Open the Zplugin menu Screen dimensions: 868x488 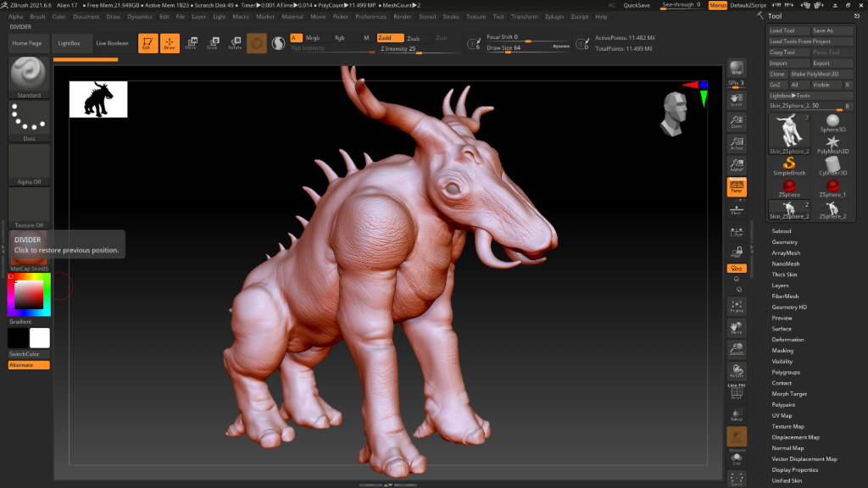pyautogui.click(x=554, y=17)
